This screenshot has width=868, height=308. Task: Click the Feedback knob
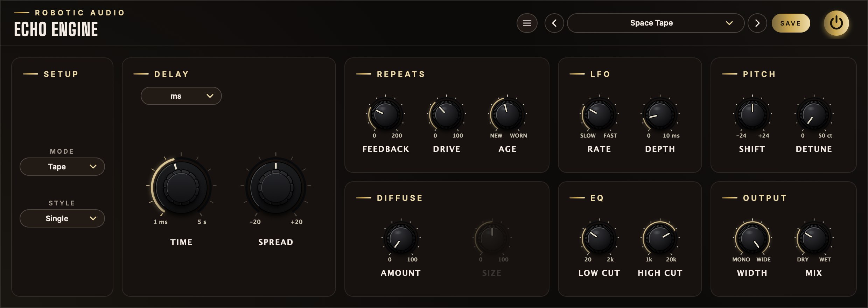386,114
